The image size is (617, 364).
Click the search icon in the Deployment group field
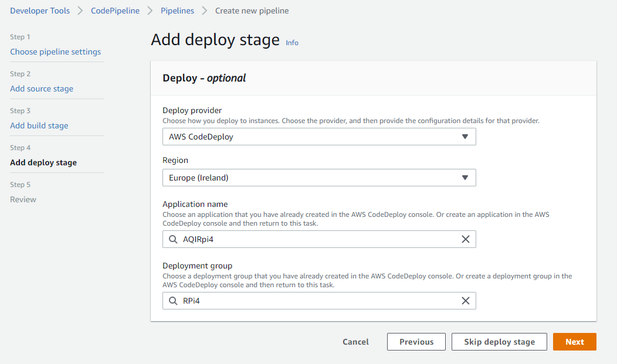point(172,301)
